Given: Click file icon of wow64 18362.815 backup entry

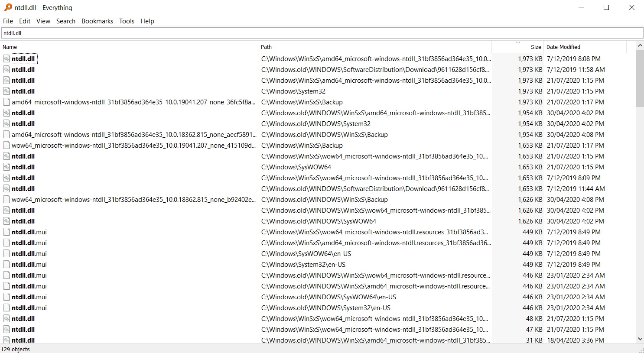Looking at the screenshot, I should [x=7, y=200].
